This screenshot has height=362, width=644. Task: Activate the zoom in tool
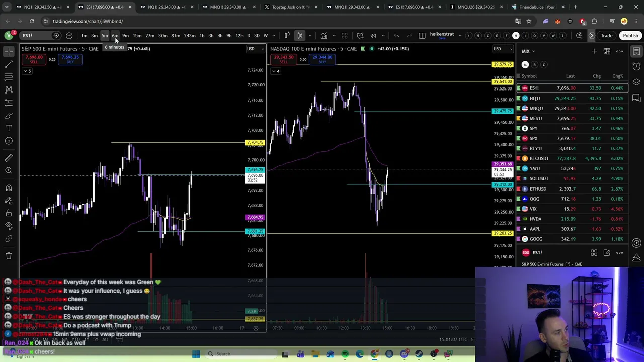coord(9,171)
